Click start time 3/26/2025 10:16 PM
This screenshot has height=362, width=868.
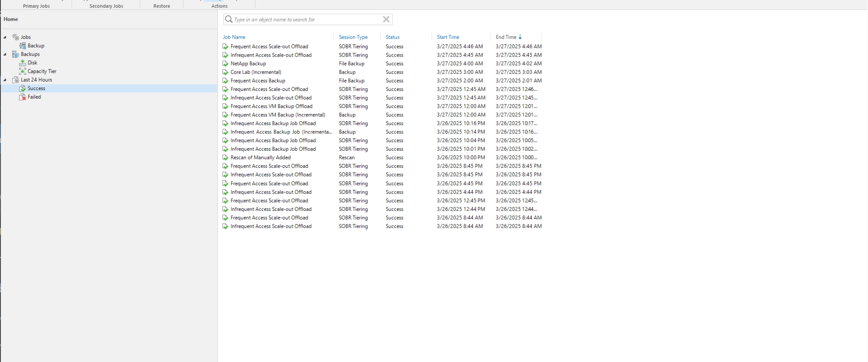tap(461, 124)
